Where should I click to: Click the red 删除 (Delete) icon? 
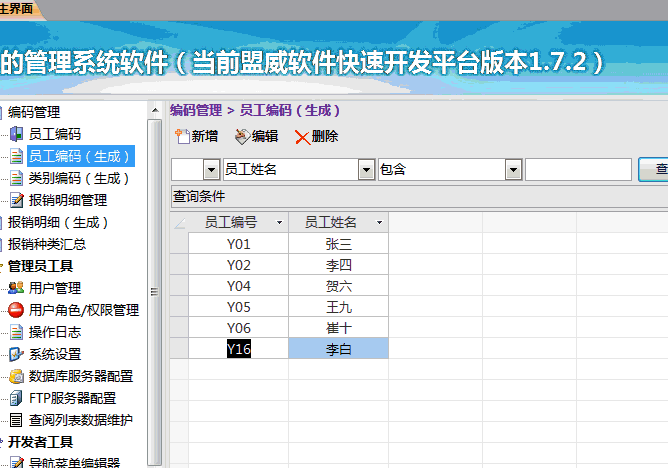(x=302, y=137)
